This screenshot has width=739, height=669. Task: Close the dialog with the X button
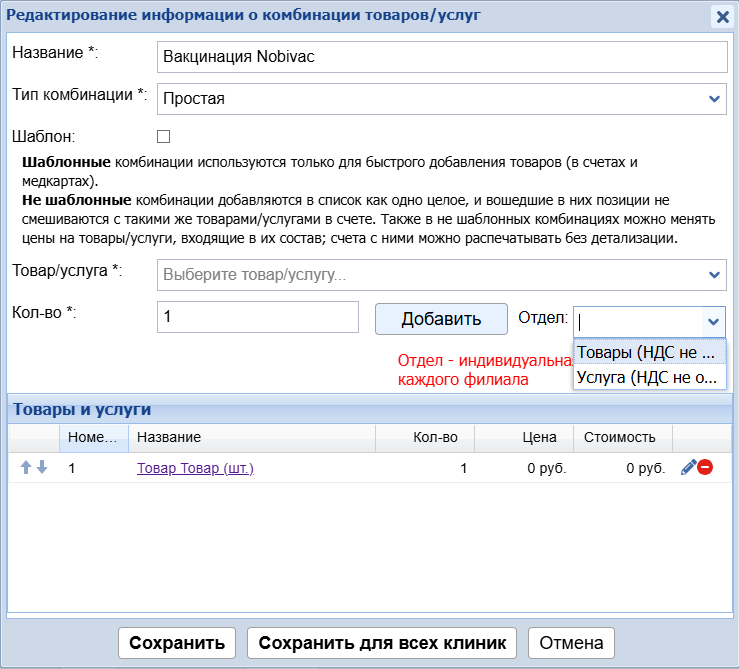[x=721, y=16]
